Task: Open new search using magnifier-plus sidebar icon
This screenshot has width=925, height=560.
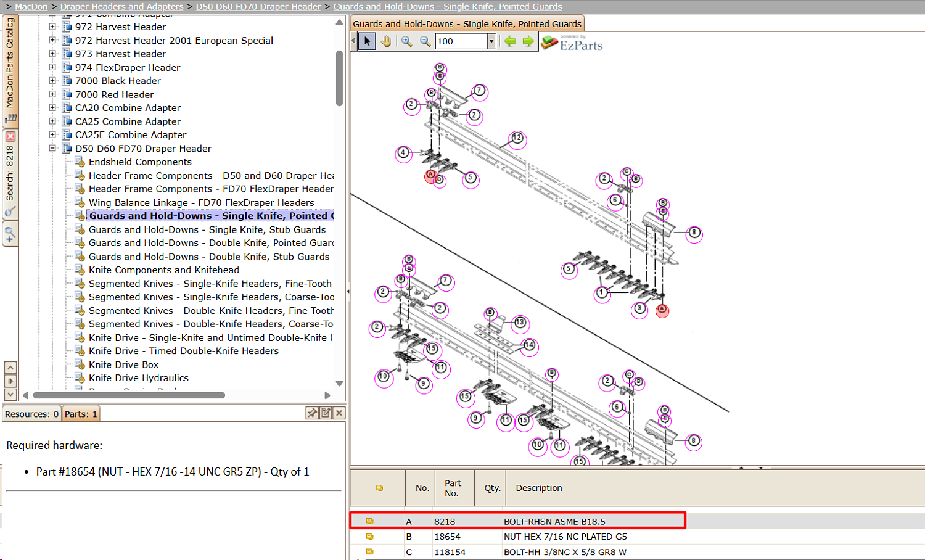Action: tap(10, 234)
